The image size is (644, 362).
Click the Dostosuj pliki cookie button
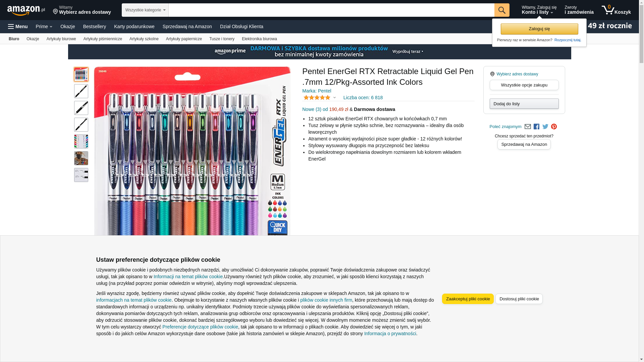519,299
